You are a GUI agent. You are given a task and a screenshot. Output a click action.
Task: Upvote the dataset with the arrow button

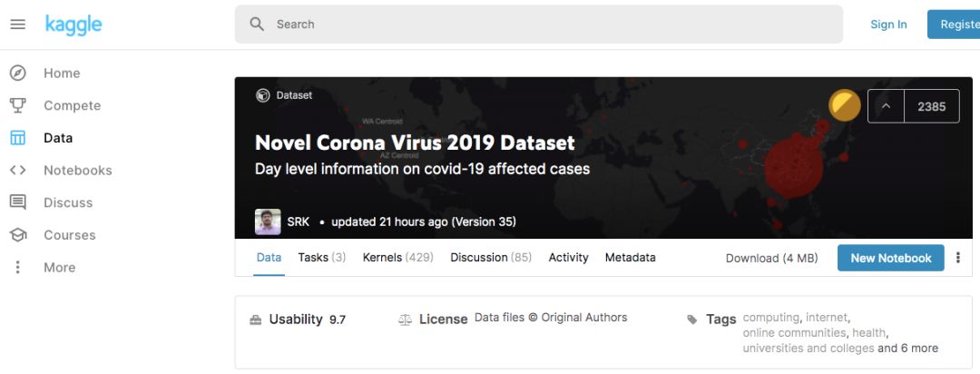tap(887, 106)
